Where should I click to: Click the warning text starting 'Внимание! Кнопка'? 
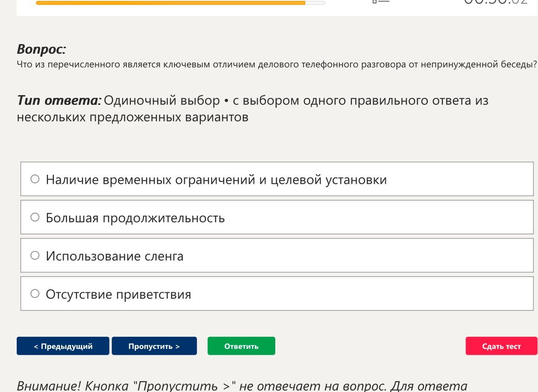pos(242,386)
